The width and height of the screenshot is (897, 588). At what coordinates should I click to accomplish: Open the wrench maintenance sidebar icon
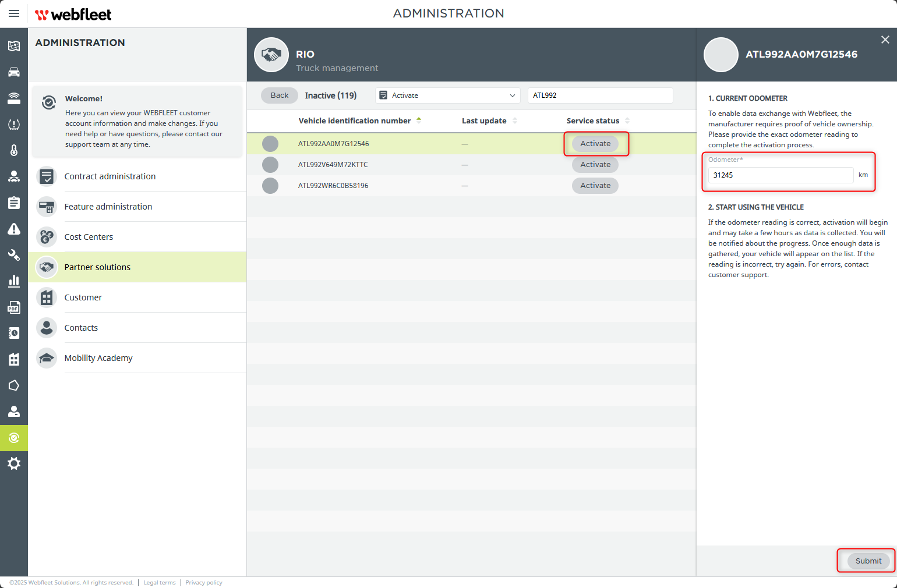point(14,255)
